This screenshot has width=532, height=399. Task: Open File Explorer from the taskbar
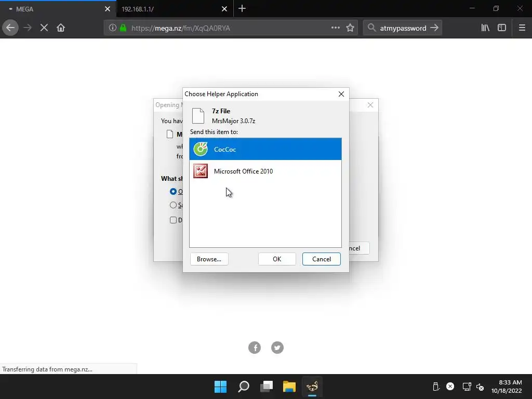pyautogui.click(x=289, y=387)
